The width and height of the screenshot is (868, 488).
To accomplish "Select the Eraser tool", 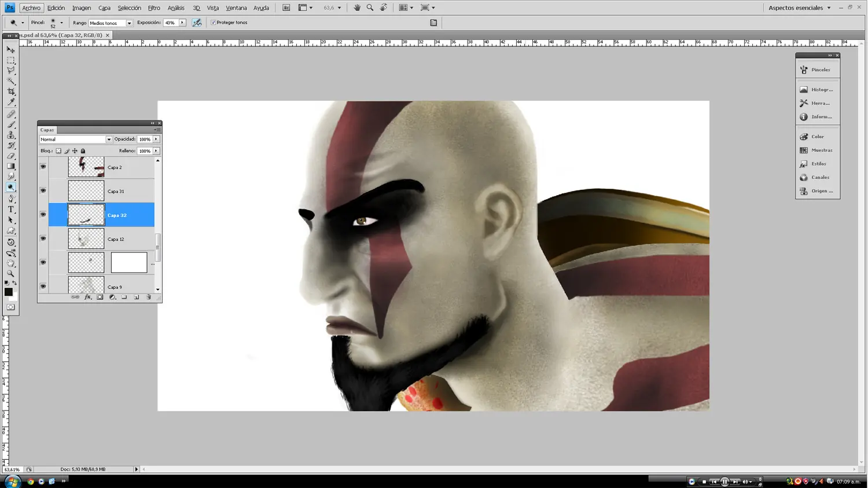I will click(x=11, y=156).
